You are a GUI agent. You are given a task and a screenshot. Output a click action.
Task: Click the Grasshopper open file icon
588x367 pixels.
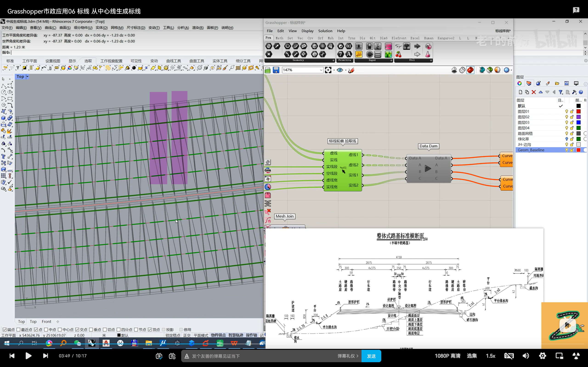point(268,70)
